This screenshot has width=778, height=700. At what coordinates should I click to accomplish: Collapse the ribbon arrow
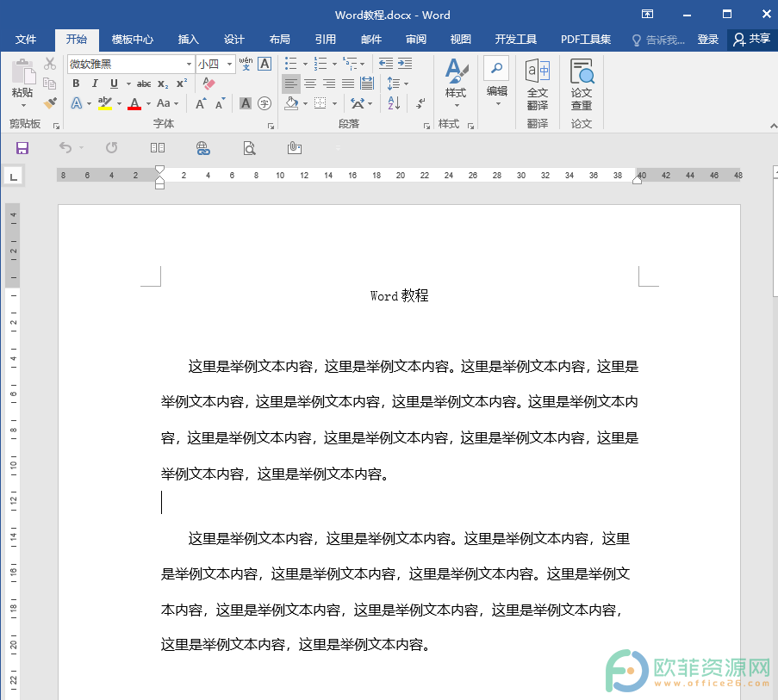coord(773,127)
